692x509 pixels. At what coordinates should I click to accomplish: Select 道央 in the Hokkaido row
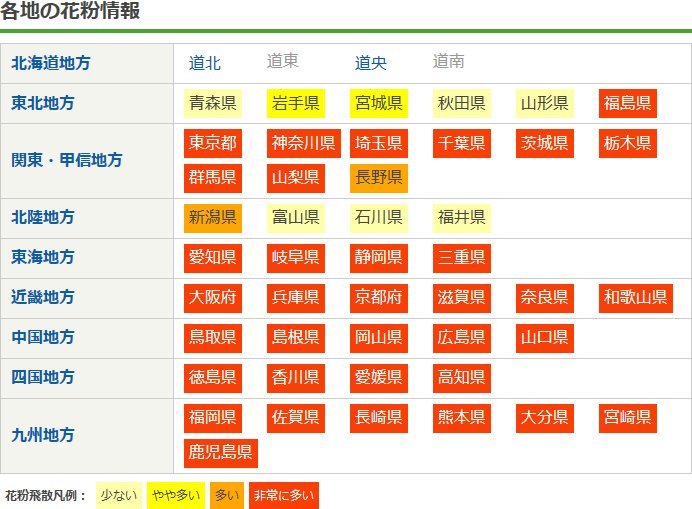click(x=371, y=63)
